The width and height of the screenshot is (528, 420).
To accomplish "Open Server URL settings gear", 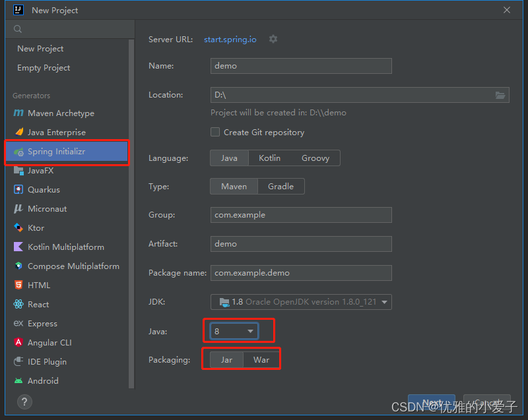I will coord(273,39).
